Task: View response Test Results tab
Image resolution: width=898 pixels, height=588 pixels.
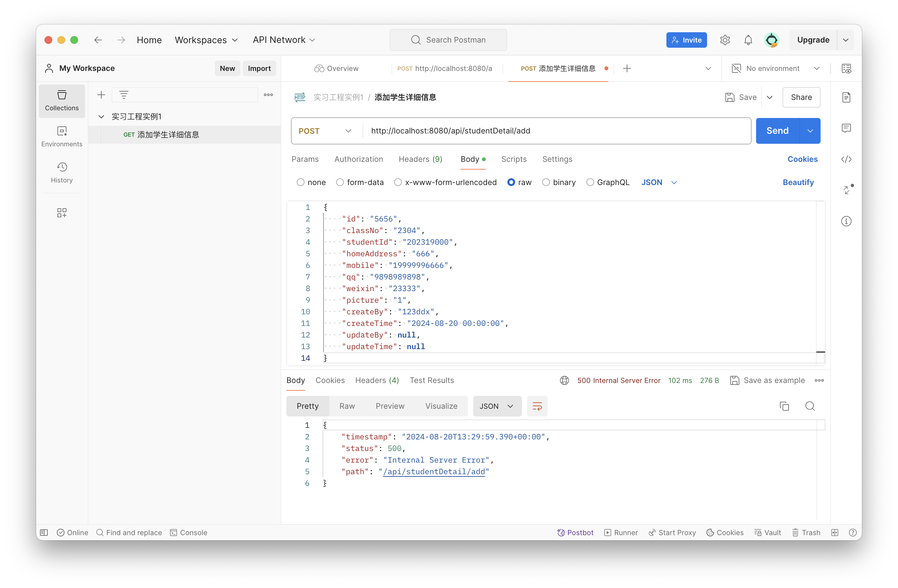Action: pyautogui.click(x=432, y=381)
